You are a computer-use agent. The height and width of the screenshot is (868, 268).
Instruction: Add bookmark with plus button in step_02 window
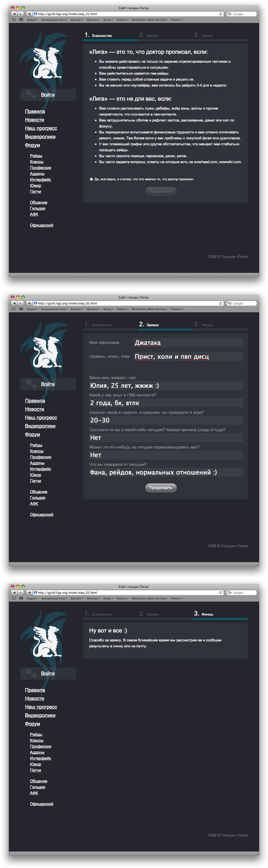coord(29,303)
